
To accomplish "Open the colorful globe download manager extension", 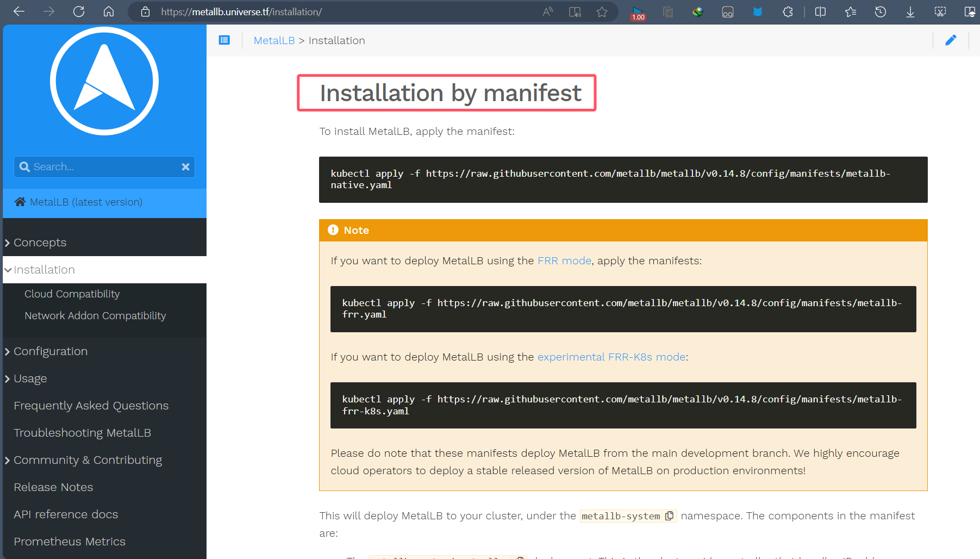I will tap(698, 11).
